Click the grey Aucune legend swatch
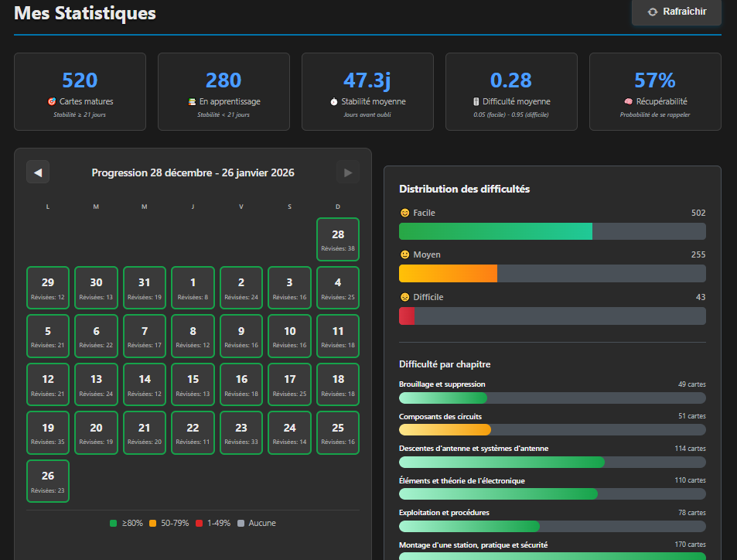 [241, 524]
